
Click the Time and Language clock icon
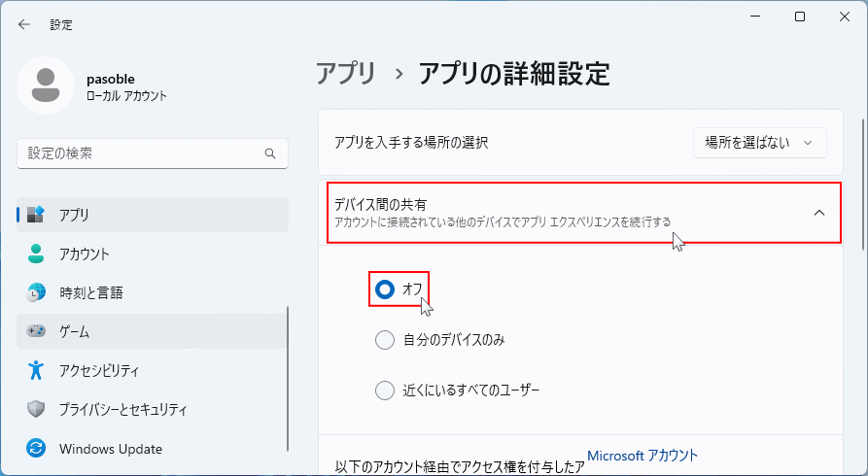point(37,292)
